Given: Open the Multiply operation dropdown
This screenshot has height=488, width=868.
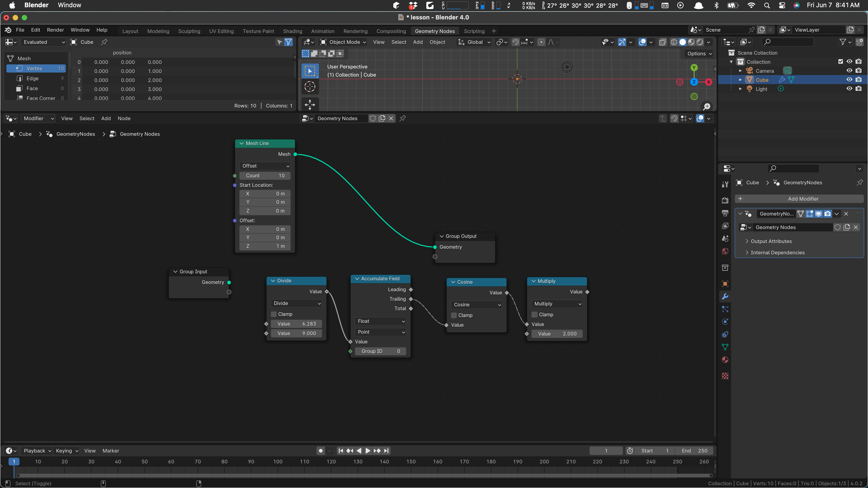Looking at the screenshot, I should click(557, 304).
